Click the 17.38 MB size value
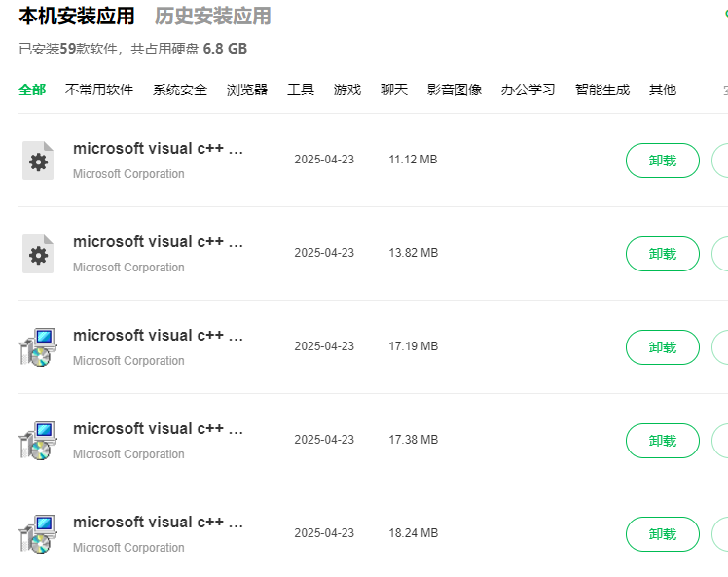 point(414,439)
